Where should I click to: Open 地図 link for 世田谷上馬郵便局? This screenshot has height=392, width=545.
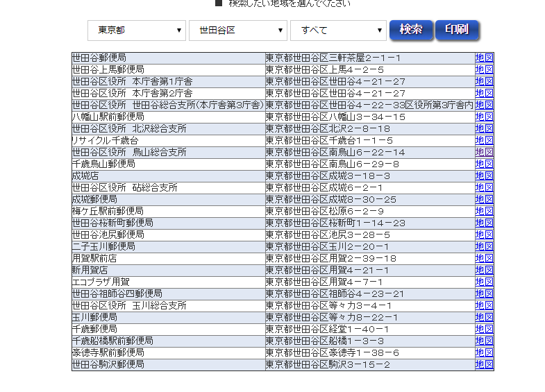(484, 69)
